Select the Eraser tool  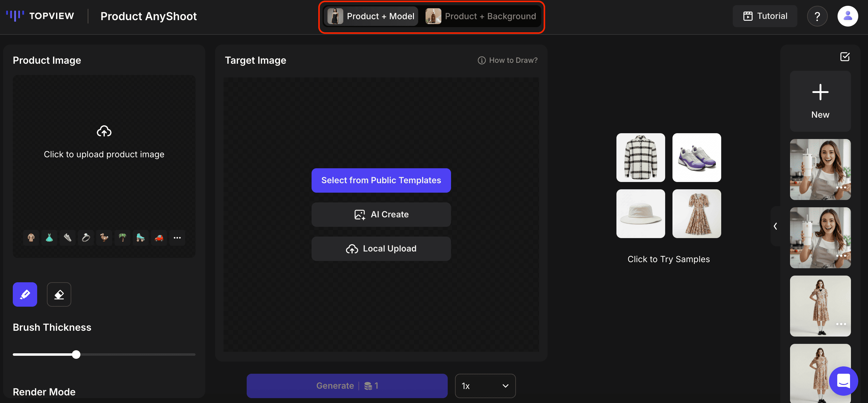59,294
